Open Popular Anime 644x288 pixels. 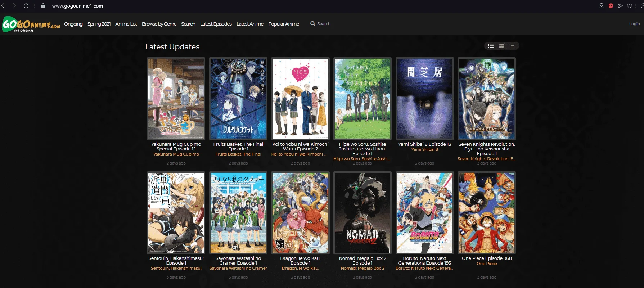284,24
